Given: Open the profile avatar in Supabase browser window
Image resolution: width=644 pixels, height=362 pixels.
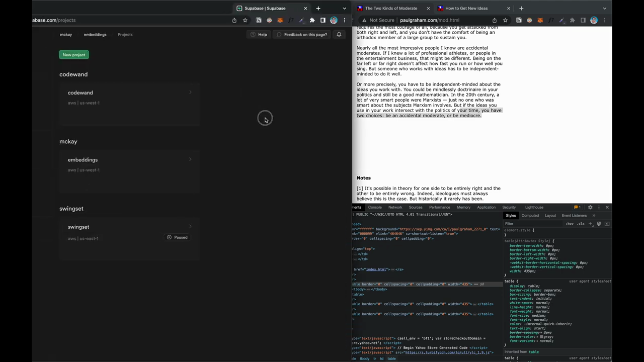Looking at the screenshot, I should (x=334, y=20).
